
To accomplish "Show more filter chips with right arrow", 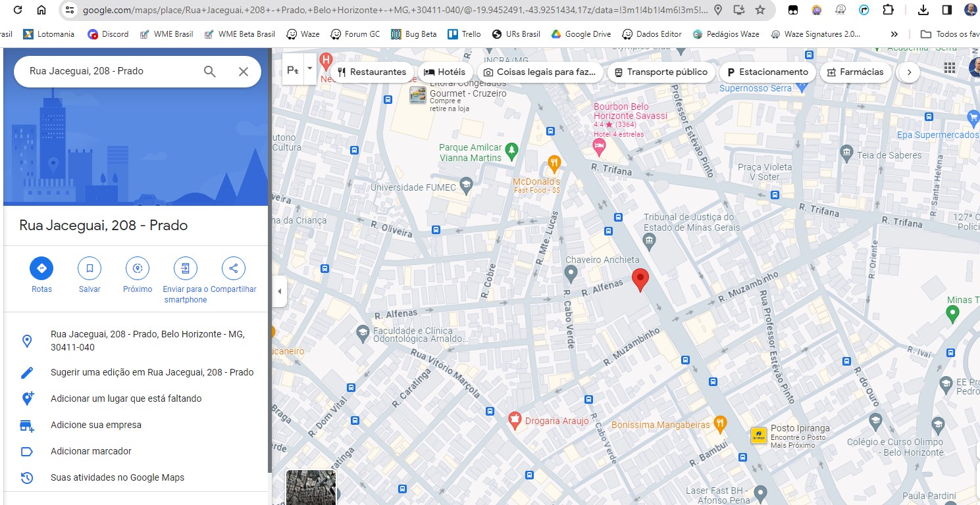I will coord(909,72).
